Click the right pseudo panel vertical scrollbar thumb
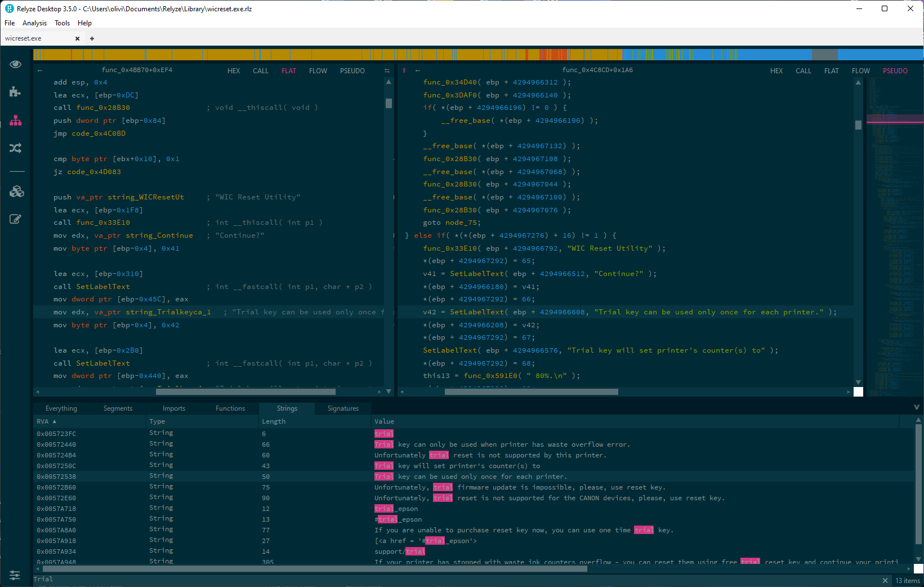 point(858,125)
